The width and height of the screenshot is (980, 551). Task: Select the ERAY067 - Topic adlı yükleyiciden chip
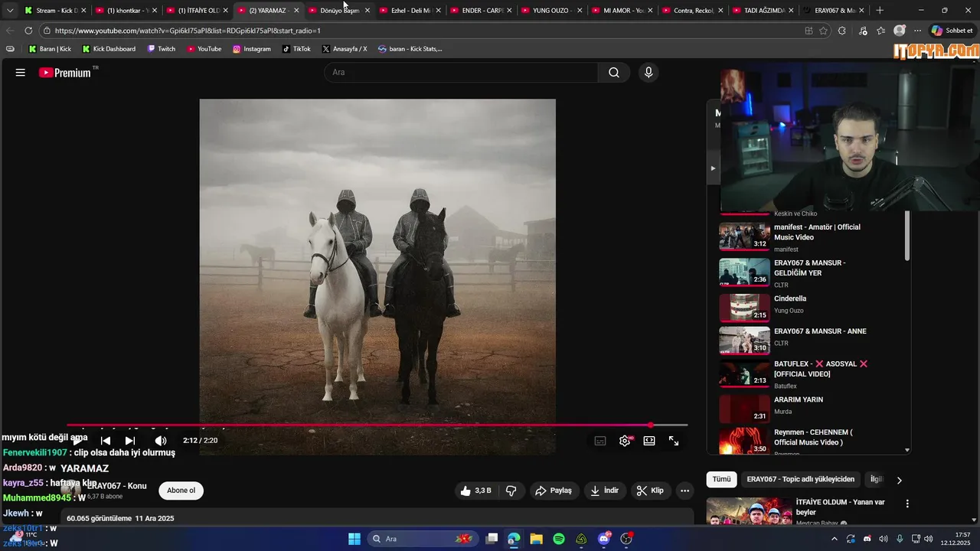click(800, 479)
